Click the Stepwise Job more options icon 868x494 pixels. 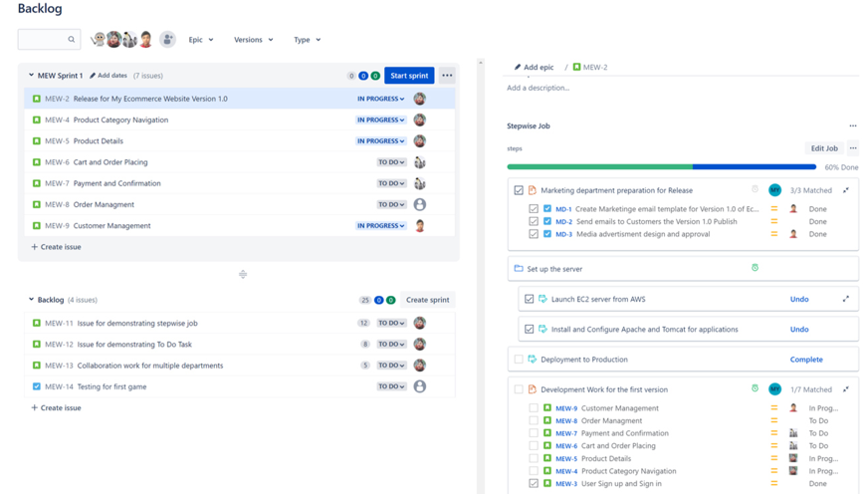(852, 126)
